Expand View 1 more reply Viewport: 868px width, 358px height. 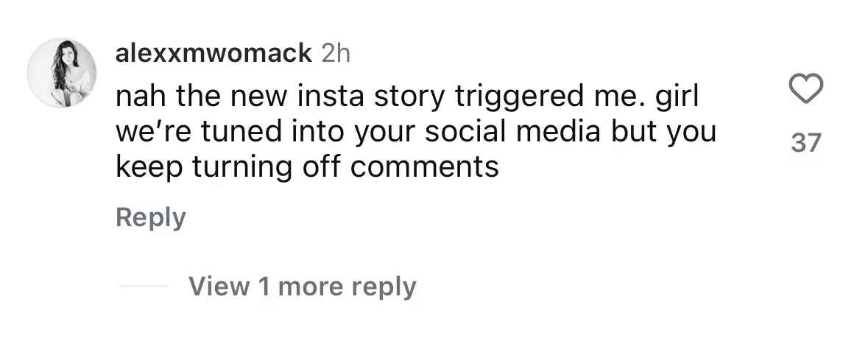pos(302,286)
